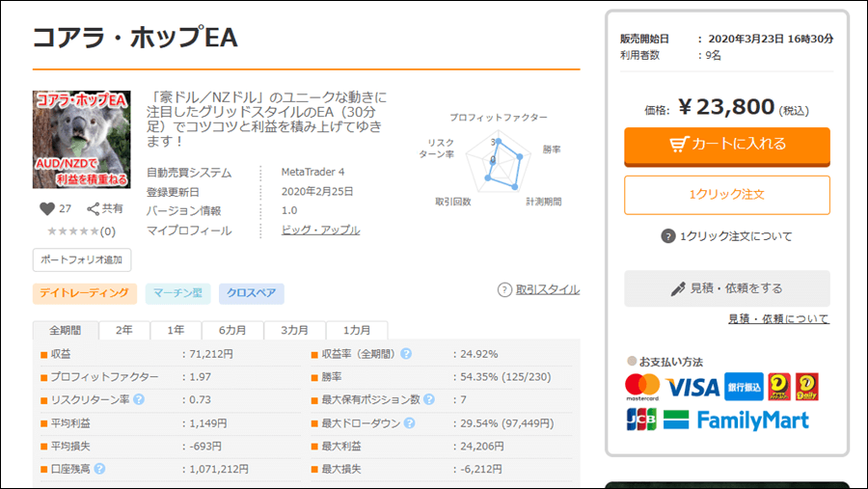Click the 見積・依頼をする button
The width and height of the screenshot is (868, 489).
(x=726, y=288)
